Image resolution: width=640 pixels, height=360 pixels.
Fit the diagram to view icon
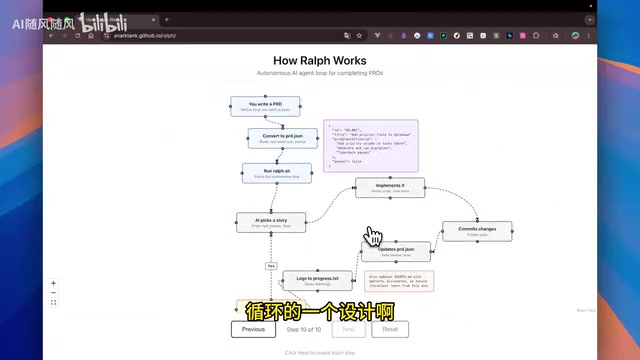[x=53, y=303]
